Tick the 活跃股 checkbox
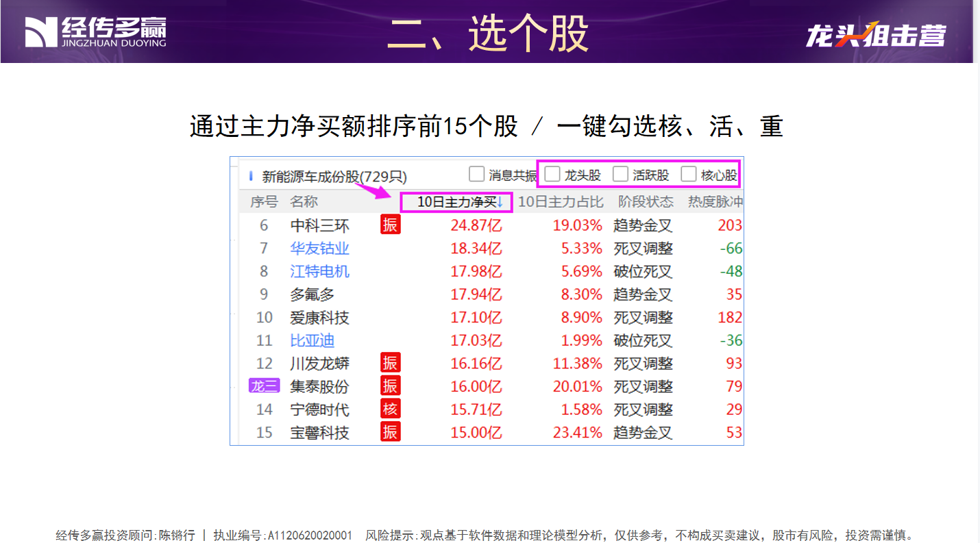Viewport: 980px width, 543px height. [x=620, y=174]
